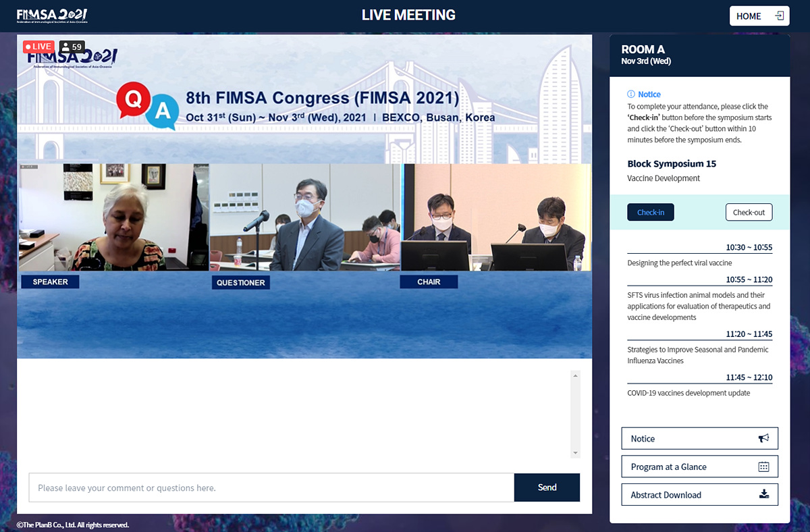
Task: Click the red LIVE indicator badge
Action: 38,47
